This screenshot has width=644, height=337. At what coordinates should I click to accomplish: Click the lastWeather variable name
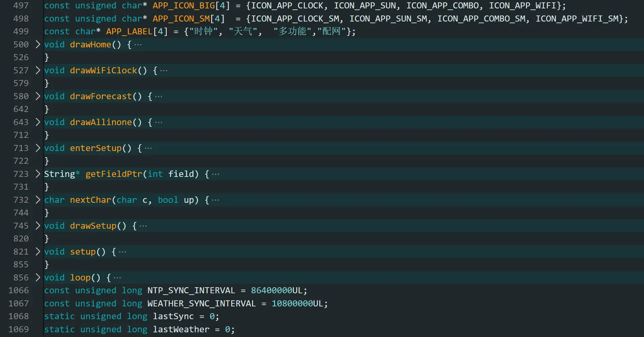(181, 329)
